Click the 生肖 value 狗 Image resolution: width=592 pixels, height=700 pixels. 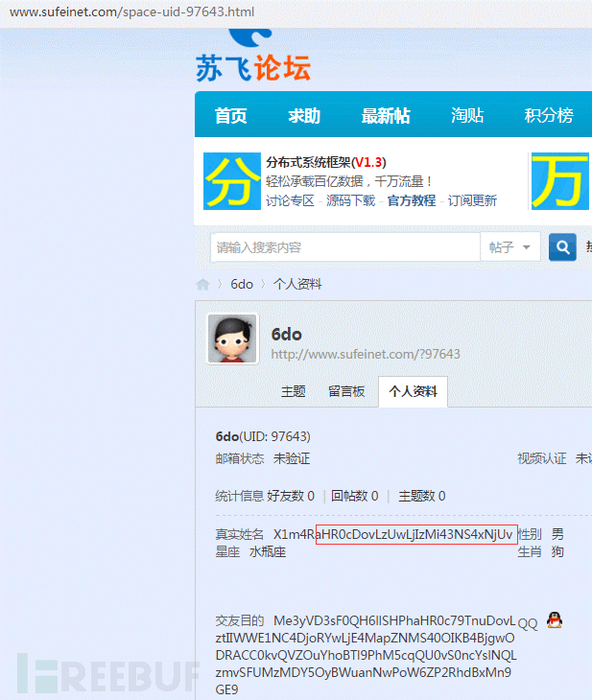pos(557,552)
